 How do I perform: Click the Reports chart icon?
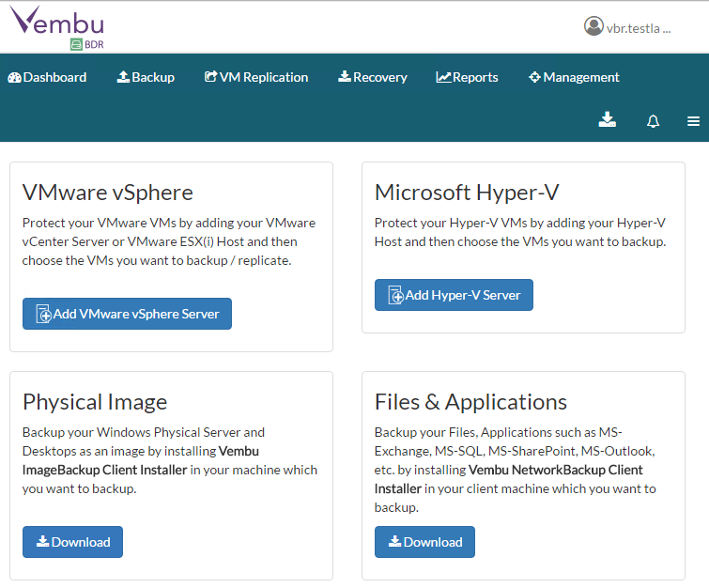[x=443, y=77]
